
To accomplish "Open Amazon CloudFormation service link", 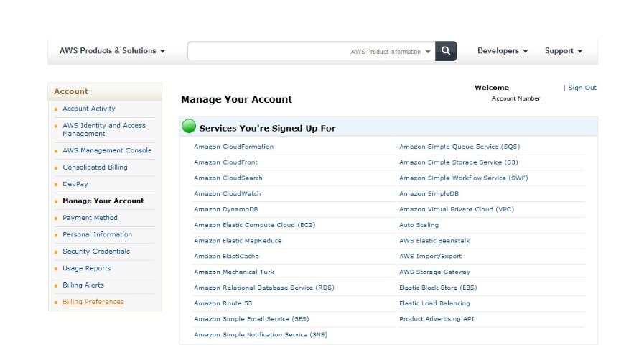I will point(234,147).
